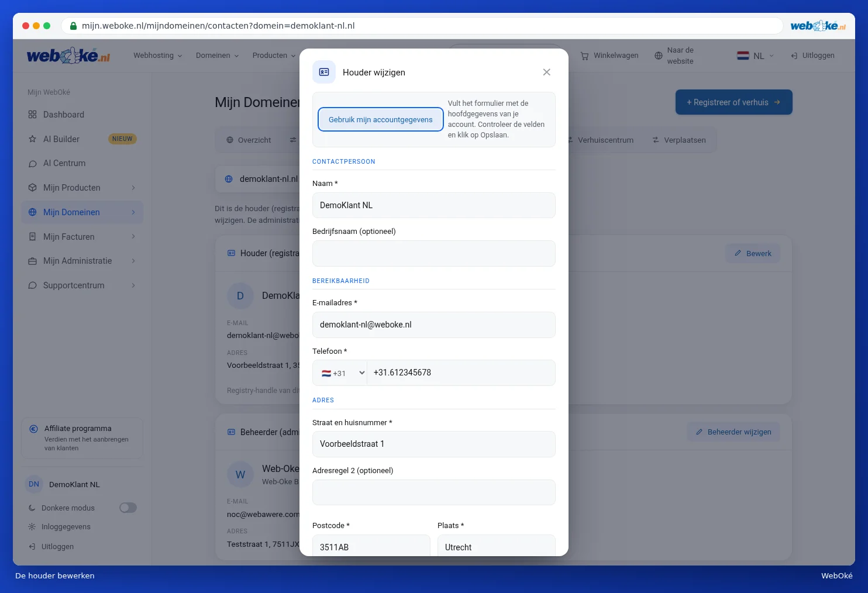Click the Supportcentrum chat icon
This screenshot has width=868, height=593.
(33, 285)
